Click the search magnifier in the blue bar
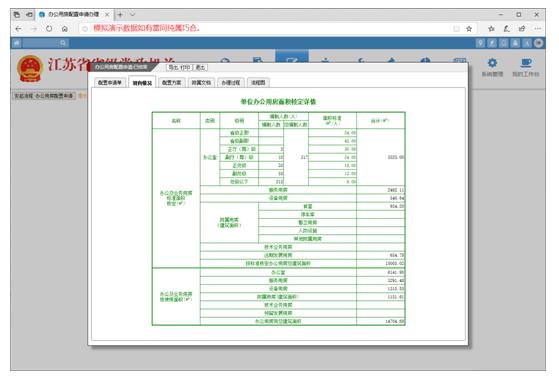This screenshot has height=380, width=559. tap(63, 43)
